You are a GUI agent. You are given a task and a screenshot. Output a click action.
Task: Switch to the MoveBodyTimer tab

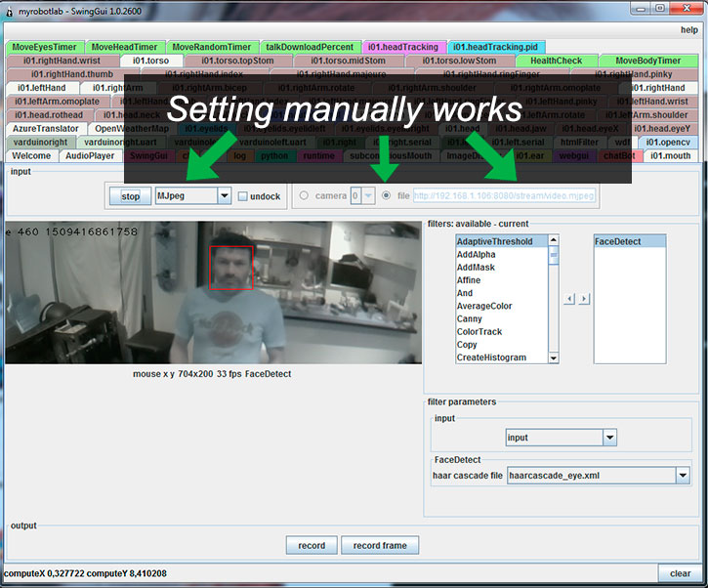point(648,61)
